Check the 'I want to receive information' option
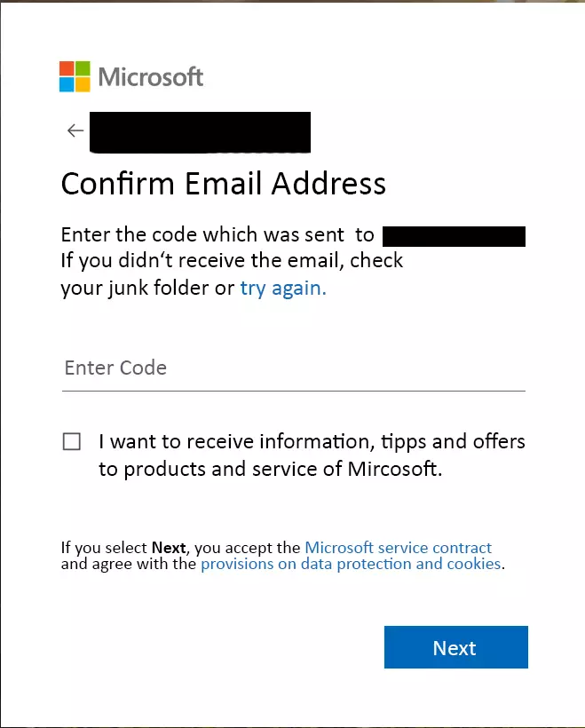The height and width of the screenshot is (728, 585). click(x=72, y=440)
